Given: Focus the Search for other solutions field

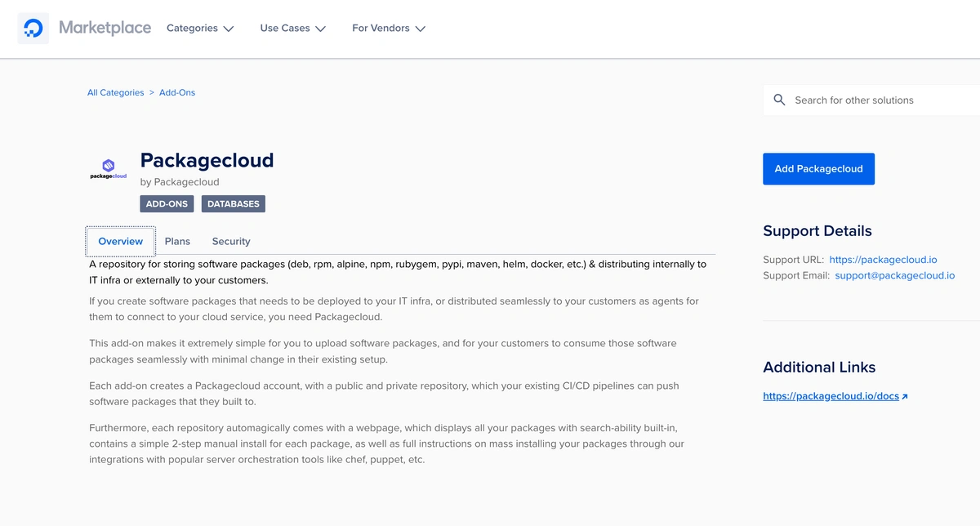Looking at the screenshot, I should pos(871,100).
